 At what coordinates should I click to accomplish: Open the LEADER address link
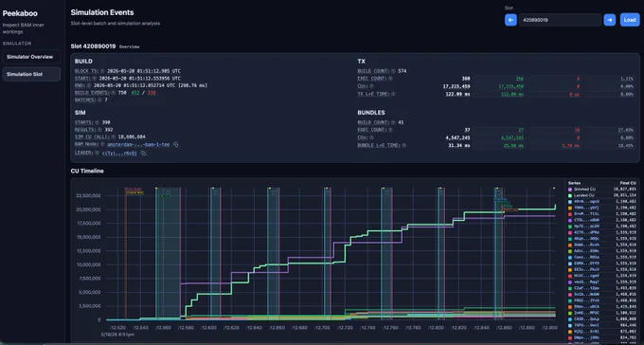coord(119,153)
